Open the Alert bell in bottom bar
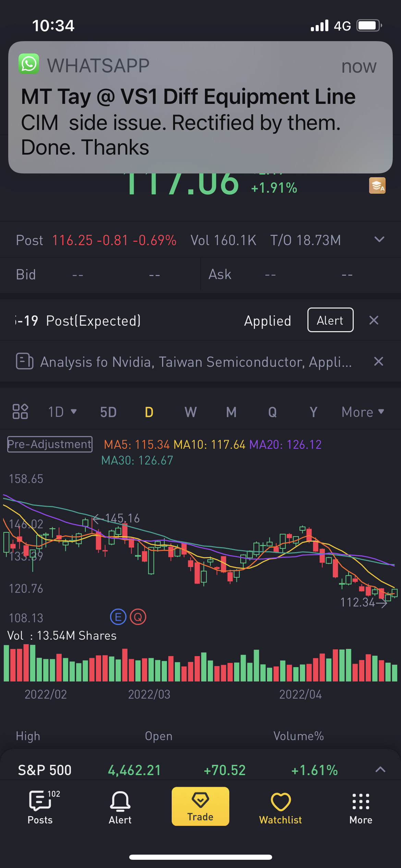Screen dimensions: 401x868 [120, 807]
